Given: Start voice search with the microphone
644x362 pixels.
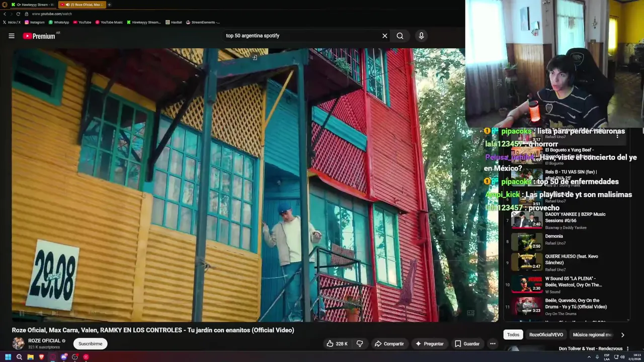Looking at the screenshot, I should coord(422,36).
